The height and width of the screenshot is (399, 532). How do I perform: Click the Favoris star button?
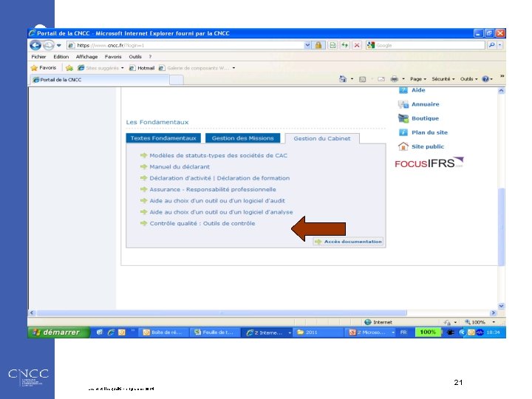[44, 68]
